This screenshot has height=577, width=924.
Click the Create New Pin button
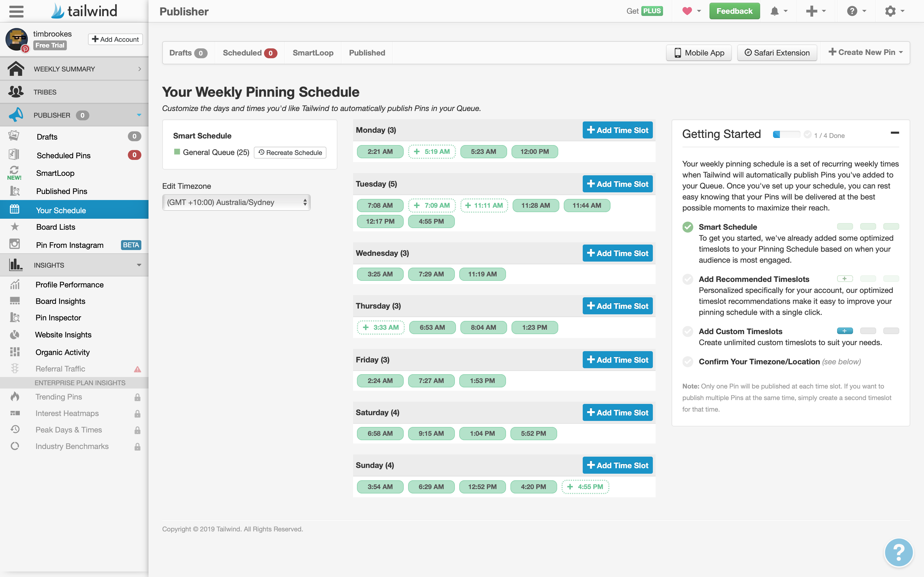pyautogui.click(x=865, y=52)
